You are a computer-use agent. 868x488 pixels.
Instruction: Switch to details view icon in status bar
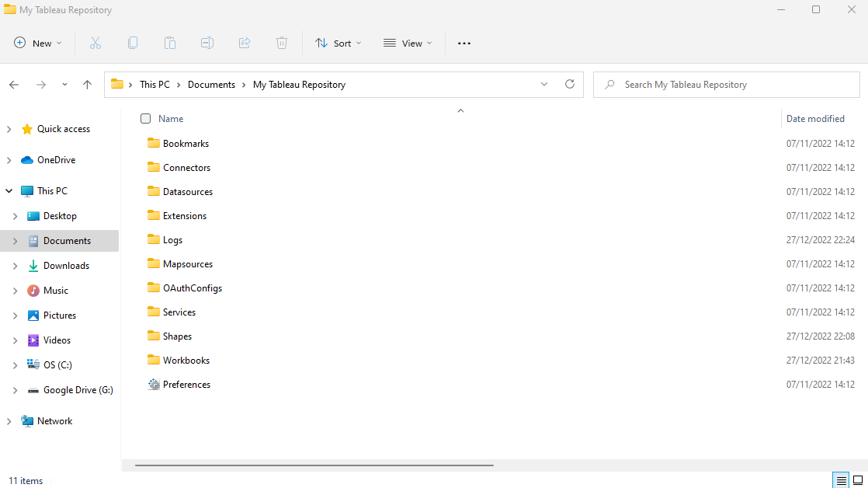click(x=841, y=480)
